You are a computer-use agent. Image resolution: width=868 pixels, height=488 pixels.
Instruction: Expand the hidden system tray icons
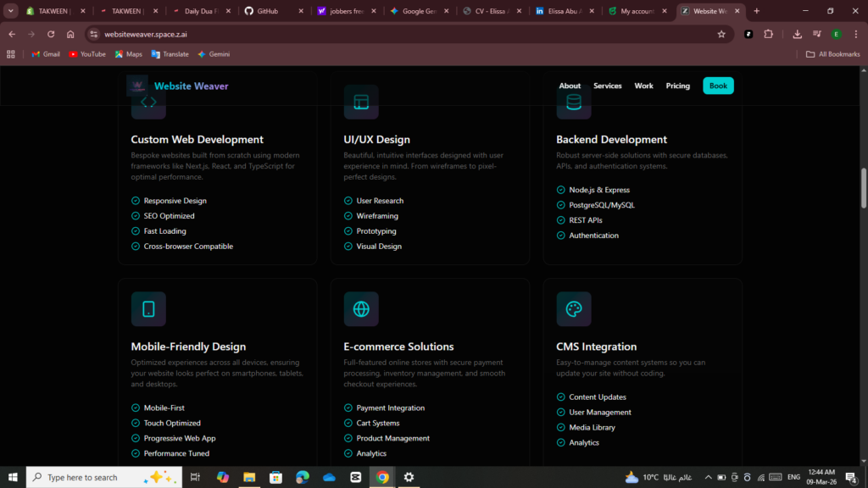click(708, 477)
